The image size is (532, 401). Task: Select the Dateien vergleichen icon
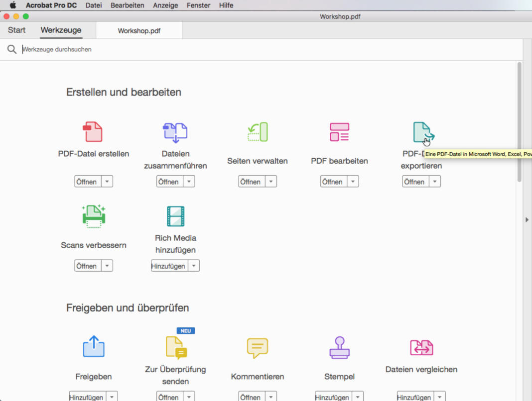point(421,347)
